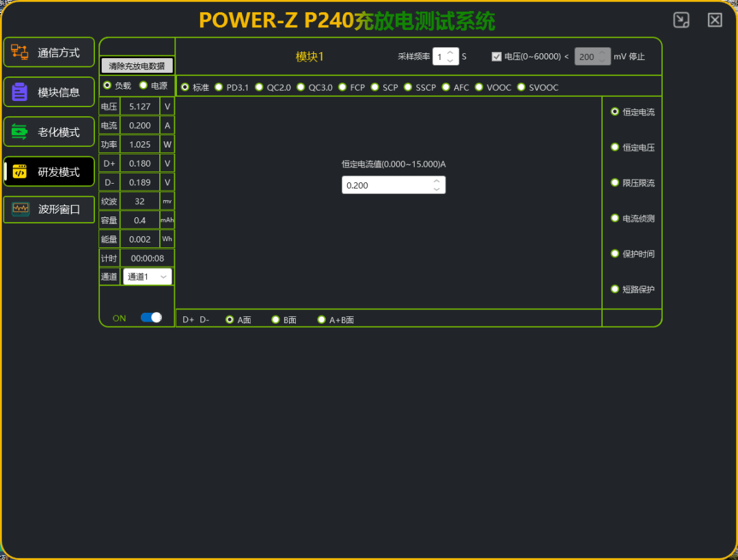Open the 模块信息 page

click(x=49, y=92)
